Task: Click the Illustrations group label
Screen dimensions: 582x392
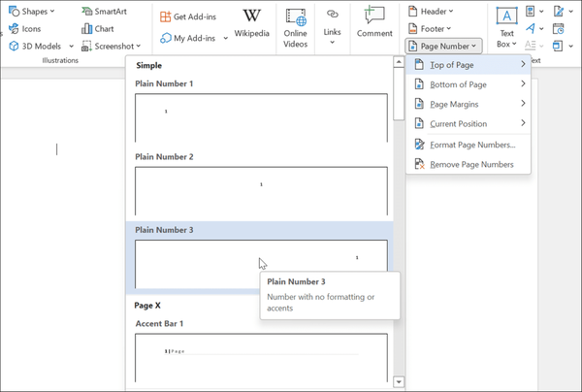Action: pos(60,60)
